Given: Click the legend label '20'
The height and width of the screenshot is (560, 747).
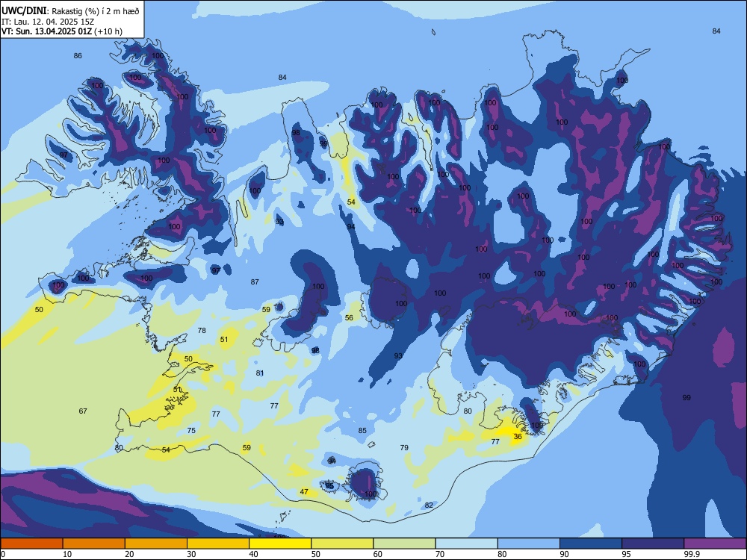Looking at the screenshot, I should (129, 554).
